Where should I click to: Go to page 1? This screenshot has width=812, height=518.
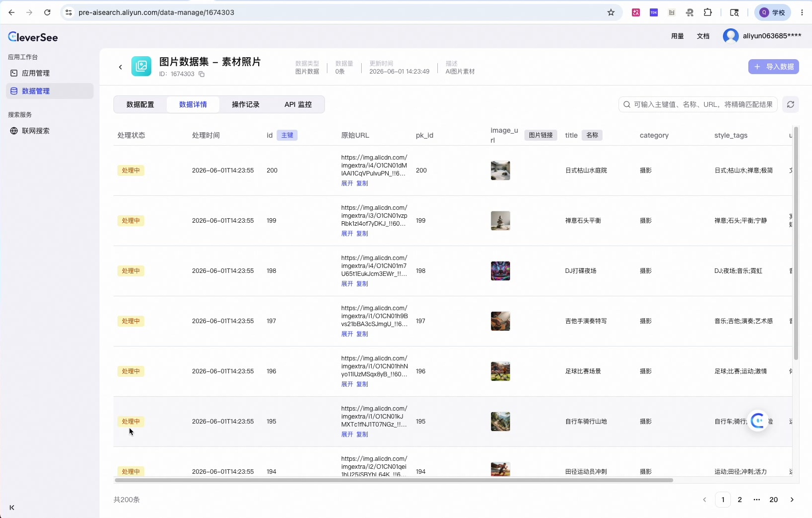[723, 500]
